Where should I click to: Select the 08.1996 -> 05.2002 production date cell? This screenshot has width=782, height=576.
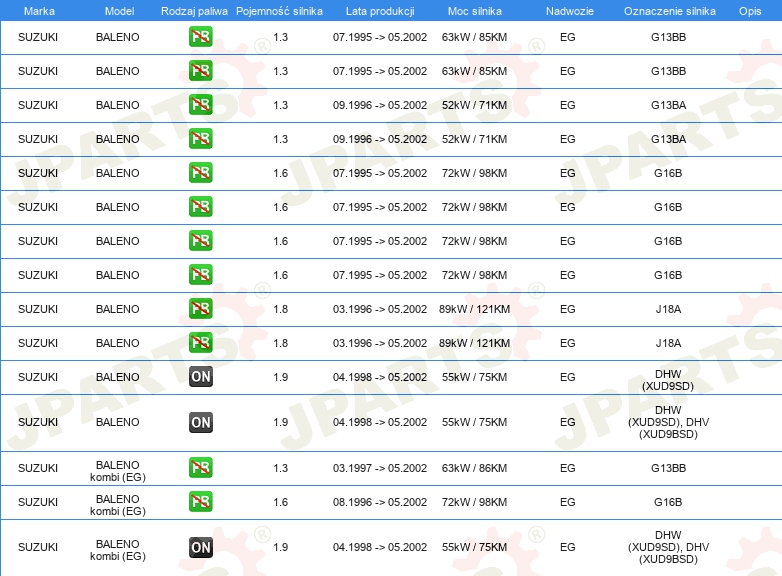click(x=380, y=502)
